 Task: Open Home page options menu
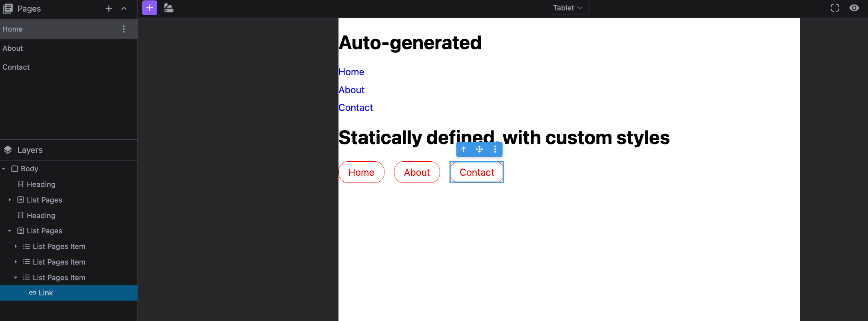click(x=123, y=29)
